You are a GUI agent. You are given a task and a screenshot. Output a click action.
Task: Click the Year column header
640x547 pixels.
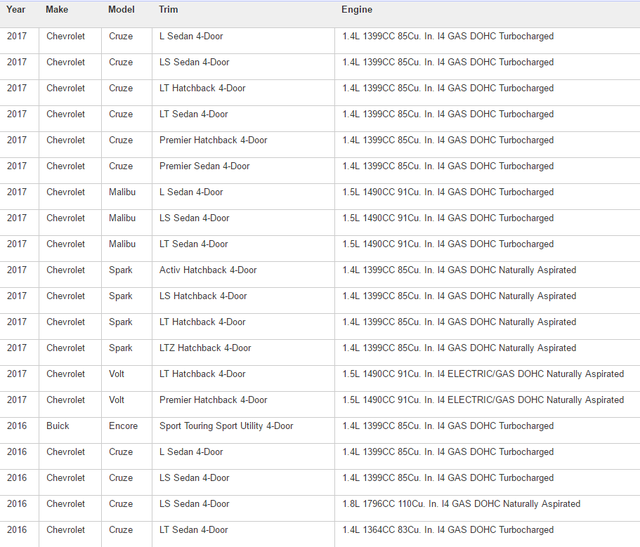point(16,9)
